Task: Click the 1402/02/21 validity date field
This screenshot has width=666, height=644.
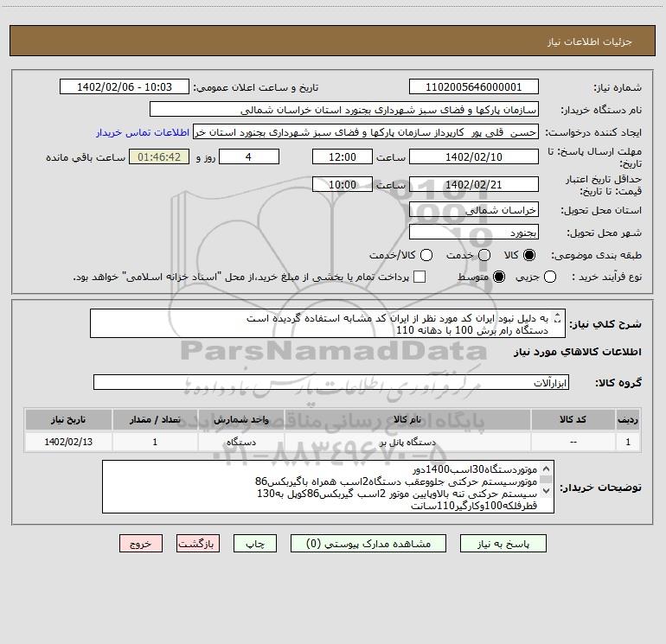Action: (474, 184)
